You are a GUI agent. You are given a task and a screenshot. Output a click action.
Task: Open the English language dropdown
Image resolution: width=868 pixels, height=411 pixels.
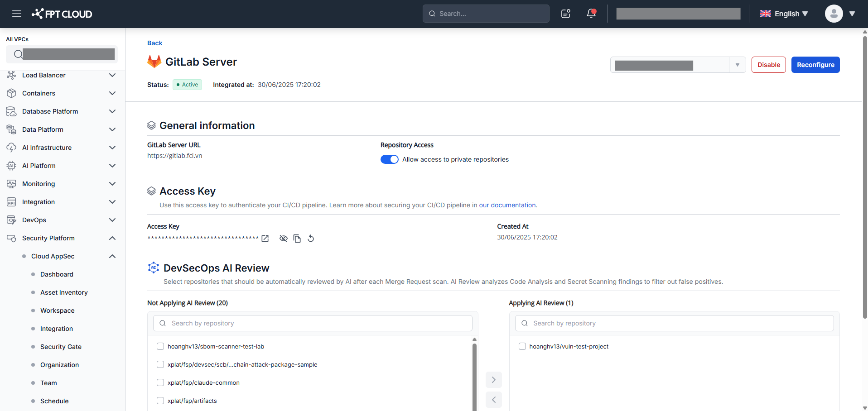click(x=784, y=14)
